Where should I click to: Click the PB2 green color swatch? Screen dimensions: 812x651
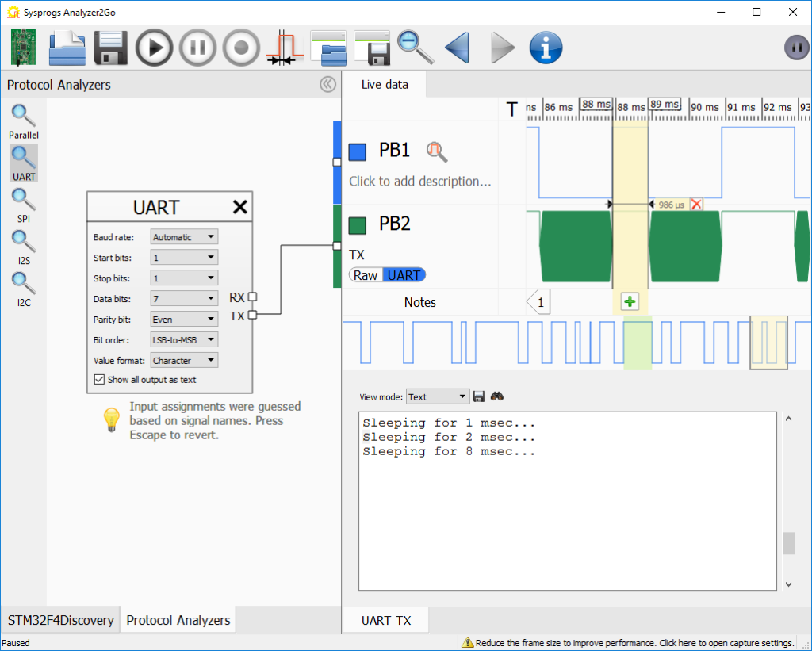point(358,226)
